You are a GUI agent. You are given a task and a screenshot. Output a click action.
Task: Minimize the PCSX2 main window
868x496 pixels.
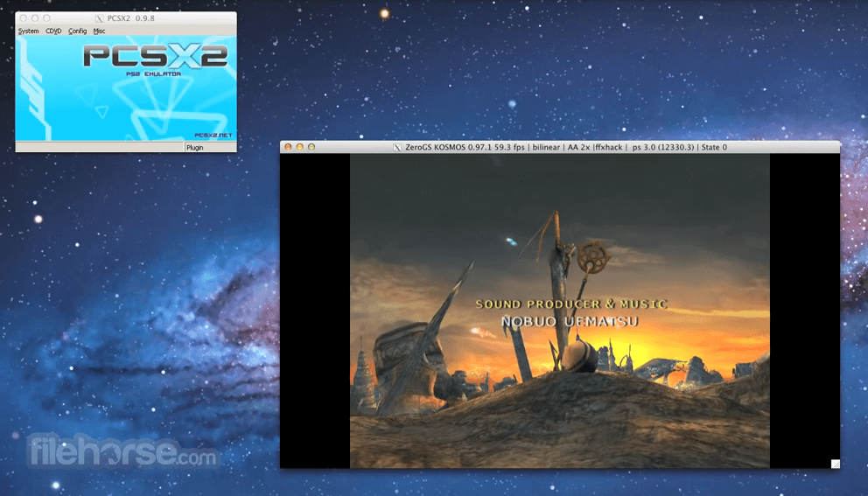[x=35, y=18]
